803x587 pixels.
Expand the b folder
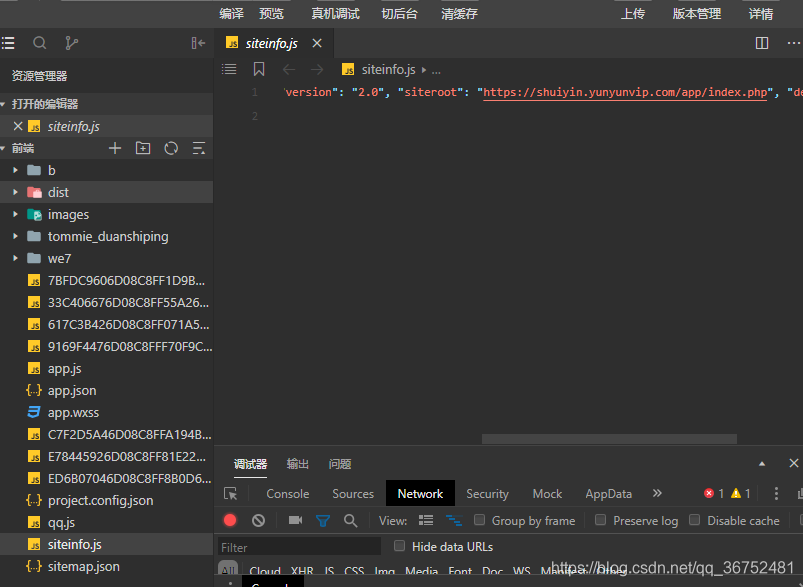15,170
